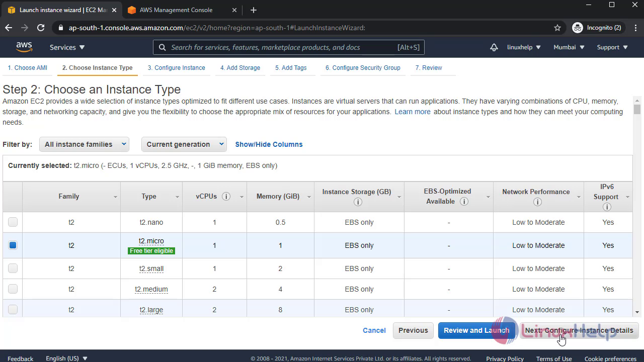Click the t2.small type link
This screenshot has width=644, height=362.
[151, 268]
